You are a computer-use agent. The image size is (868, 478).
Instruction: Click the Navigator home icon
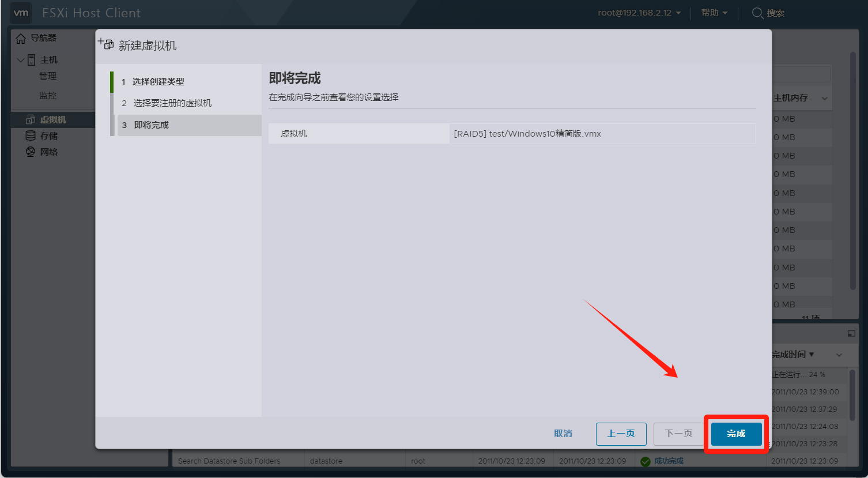click(x=21, y=39)
